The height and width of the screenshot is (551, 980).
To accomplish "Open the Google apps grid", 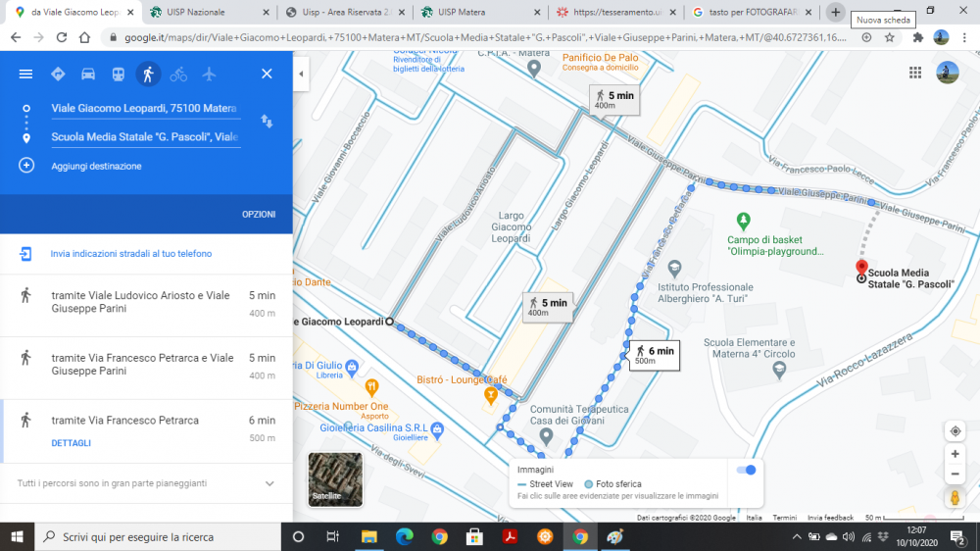I will 915,73.
